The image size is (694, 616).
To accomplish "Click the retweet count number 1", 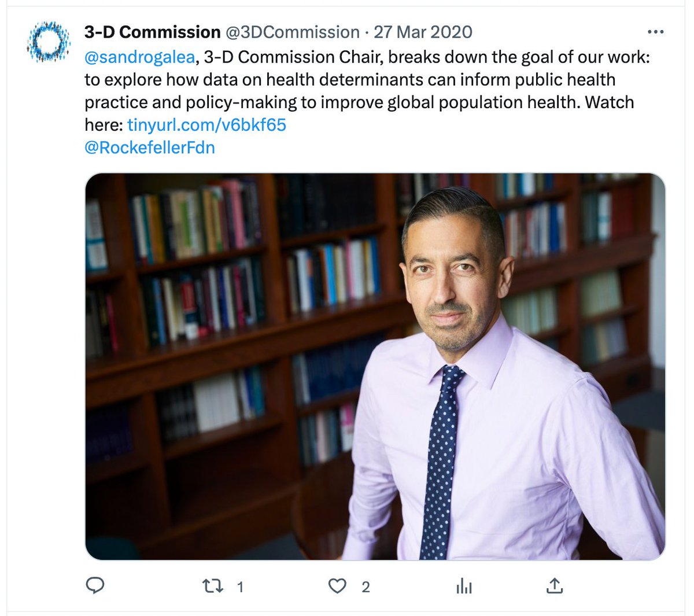I will (x=240, y=587).
